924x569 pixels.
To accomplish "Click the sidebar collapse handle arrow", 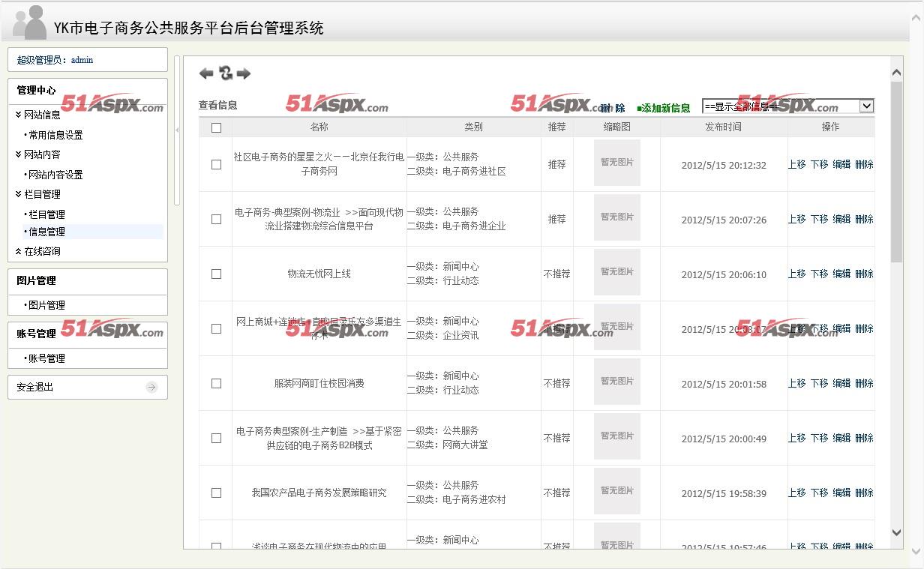I will pyautogui.click(x=177, y=130).
